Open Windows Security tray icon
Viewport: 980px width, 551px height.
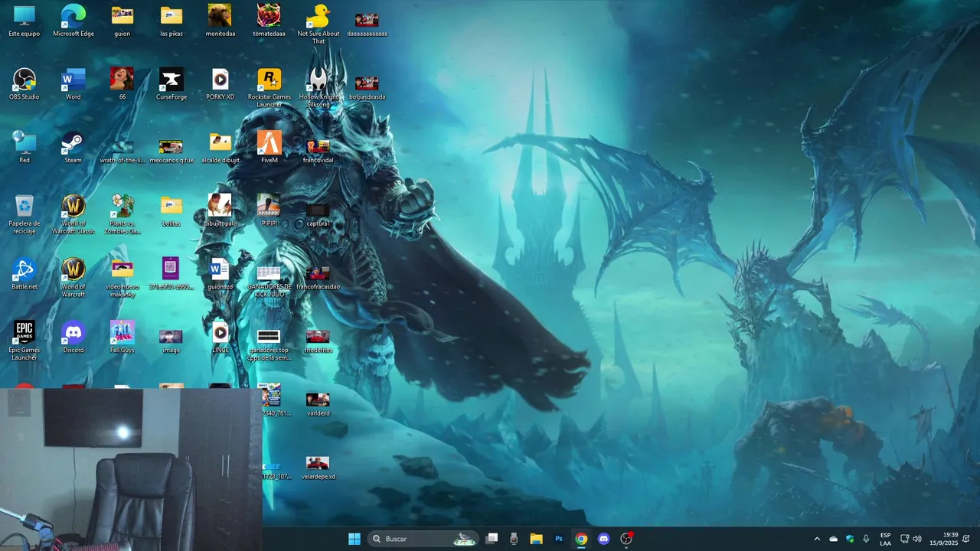[x=850, y=539]
